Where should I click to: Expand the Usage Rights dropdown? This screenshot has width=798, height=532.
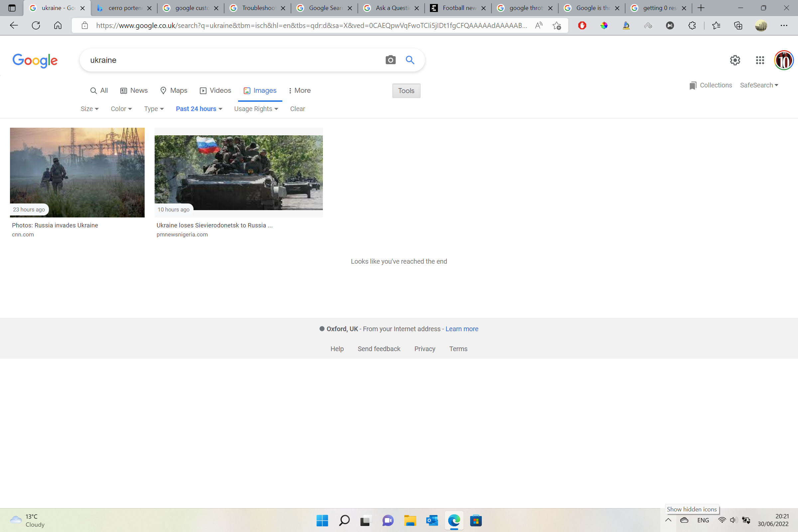pyautogui.click(x=256, y=109)
